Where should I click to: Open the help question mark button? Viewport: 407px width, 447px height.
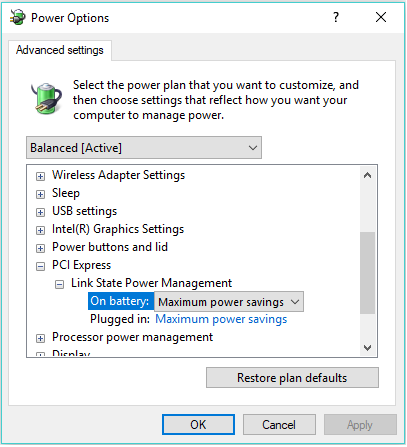(x=336, y=17)
